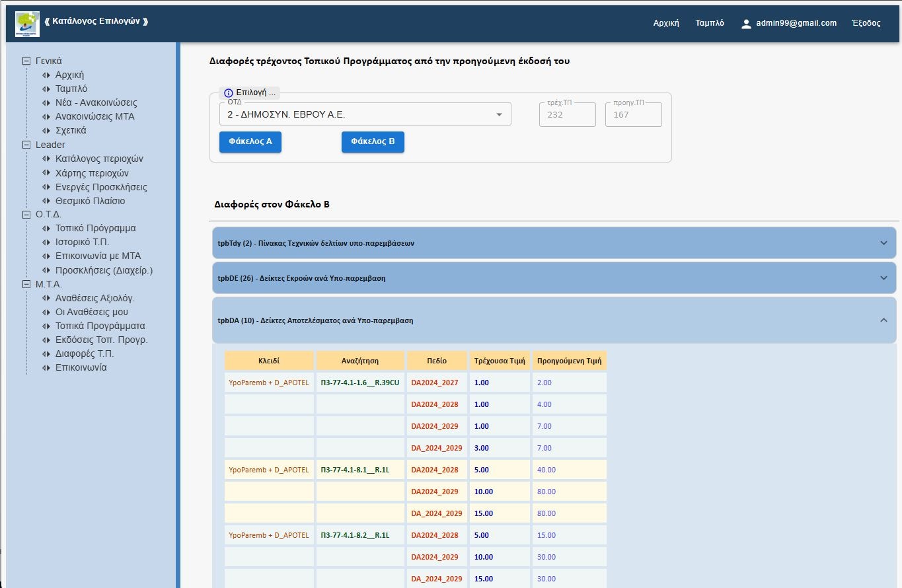Viewport: 902px width, 588px height.
Task: Click the arrow icon beside Τοπικό Πρόγραμμα
Action: (x=46, y=228)
